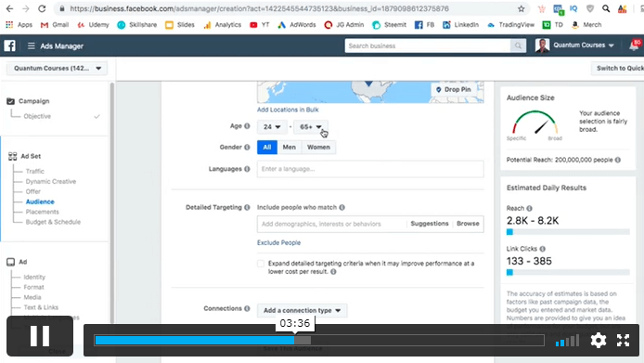Reload the page
The width and height of the screenshot is (644, 363).
pyautogui.click(x=42, y=8)
